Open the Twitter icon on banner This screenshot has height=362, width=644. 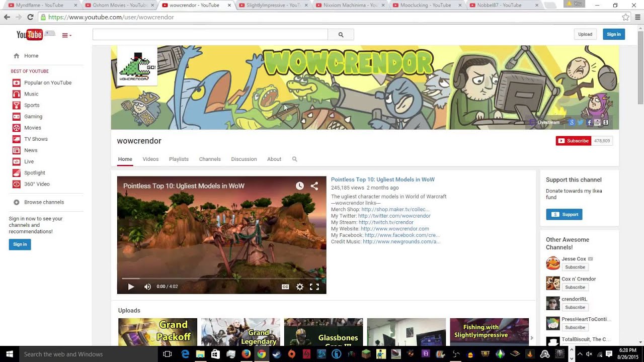click(580, 122)
